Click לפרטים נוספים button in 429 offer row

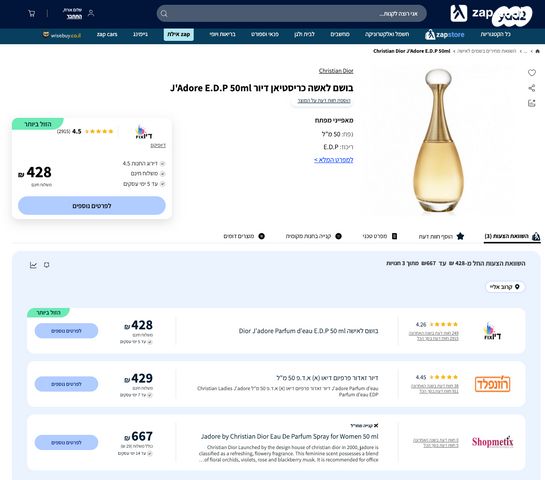click(66, 384)
